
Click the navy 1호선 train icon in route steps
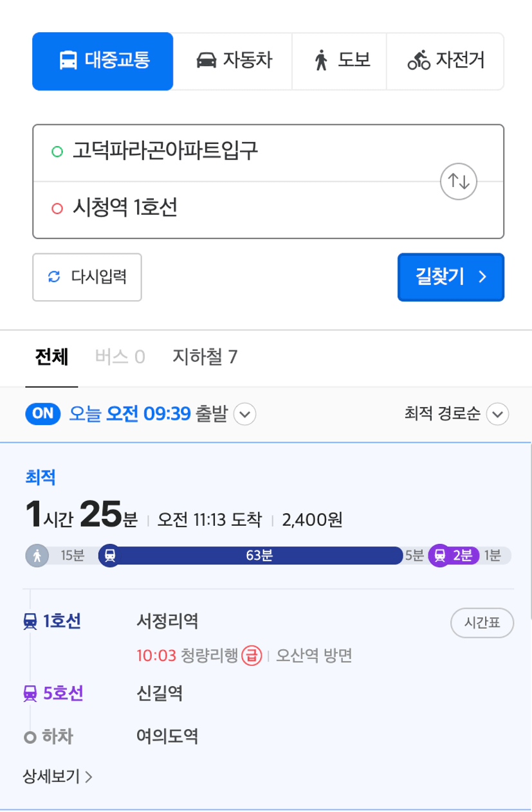coord(30,622)
